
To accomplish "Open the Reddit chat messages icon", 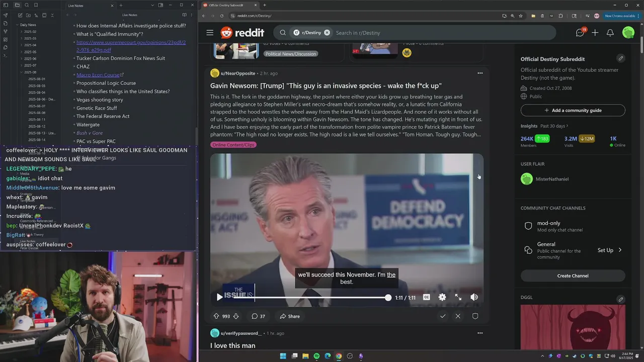I will (x=580, y=33).
